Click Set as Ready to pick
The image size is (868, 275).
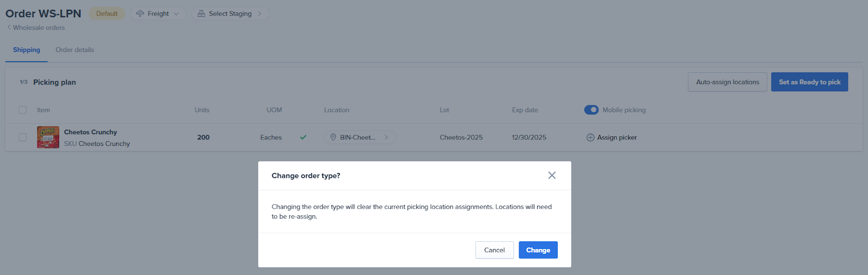coord(809,82)
